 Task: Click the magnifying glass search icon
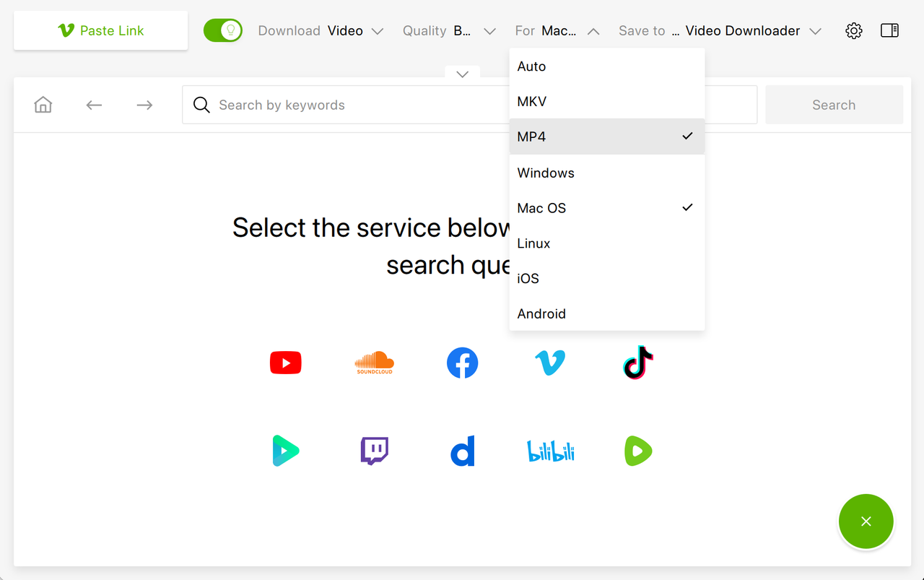[x=201, y=105]
